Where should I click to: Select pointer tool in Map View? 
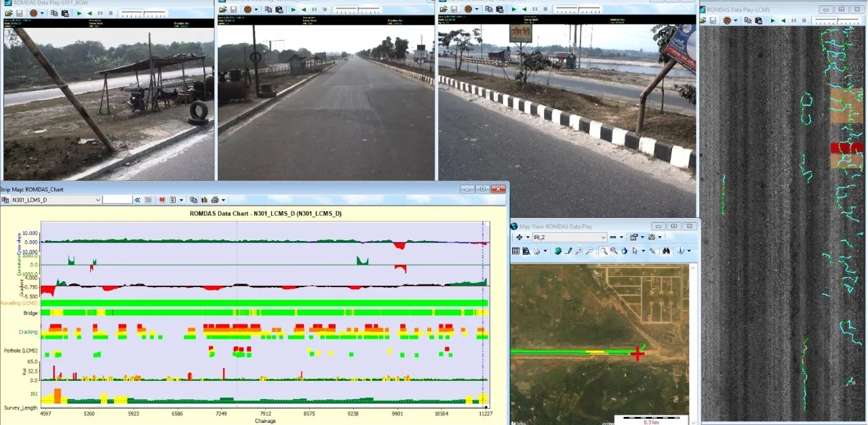tap(635, 251)
